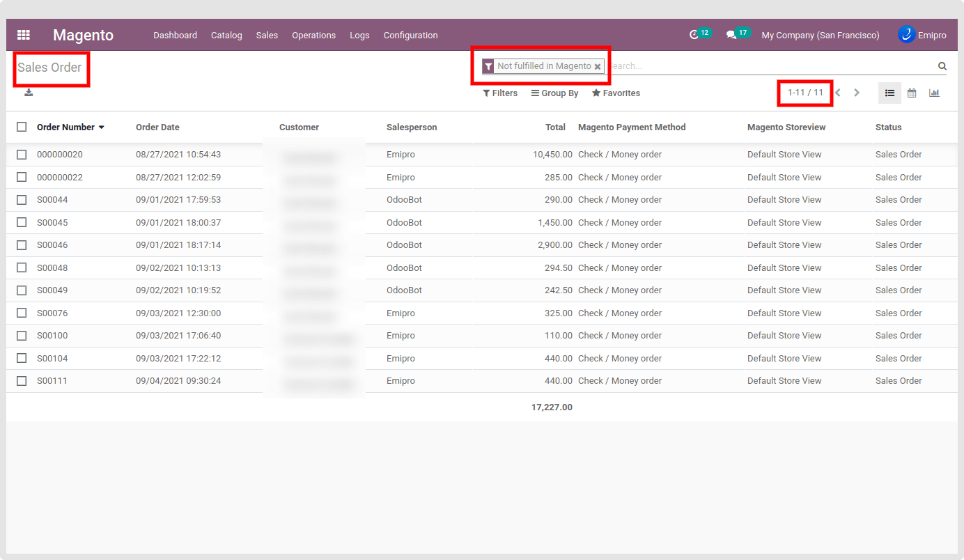Click the 2,900.00 total cell

point(555,245)
